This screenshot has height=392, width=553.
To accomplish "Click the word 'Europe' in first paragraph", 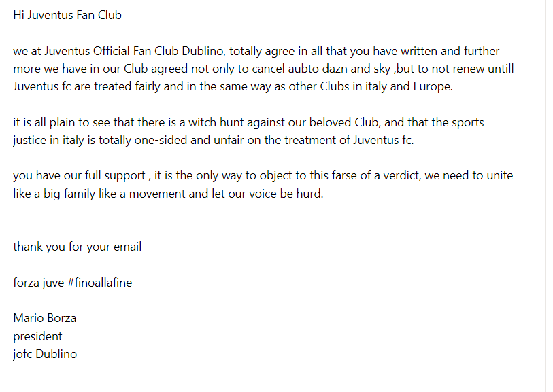I will pos(433,86).
